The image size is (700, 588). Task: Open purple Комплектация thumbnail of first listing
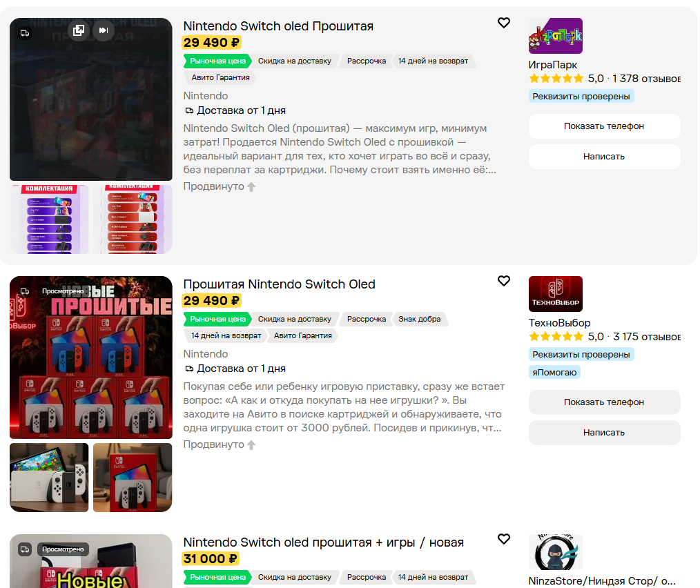coord(49,219)
